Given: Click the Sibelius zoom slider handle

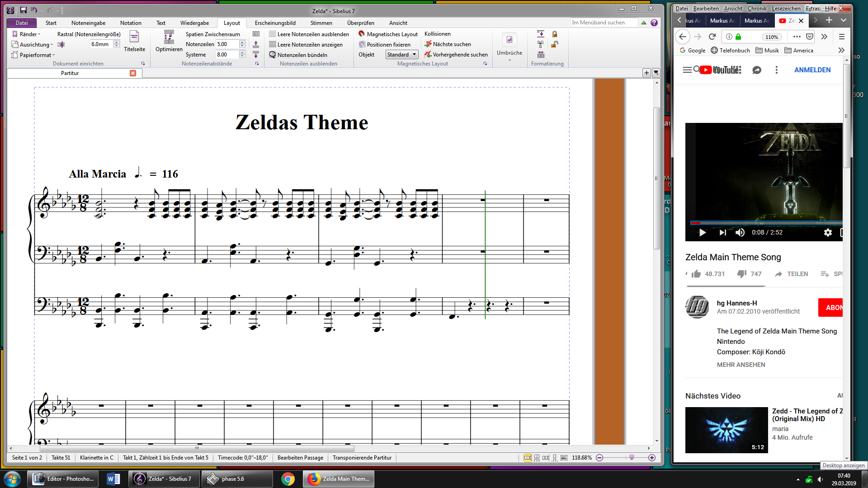Looking at the screenshot, I should click(632, 458).
